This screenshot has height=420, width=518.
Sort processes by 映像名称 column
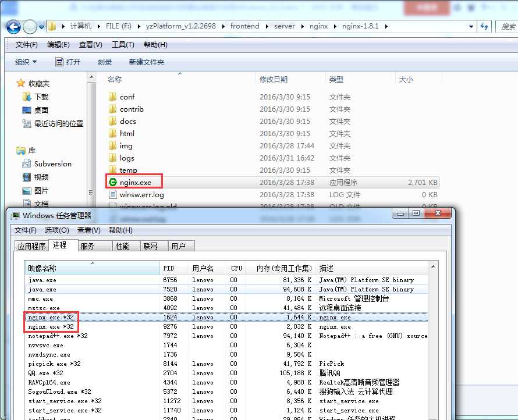[x=92, y=268]
